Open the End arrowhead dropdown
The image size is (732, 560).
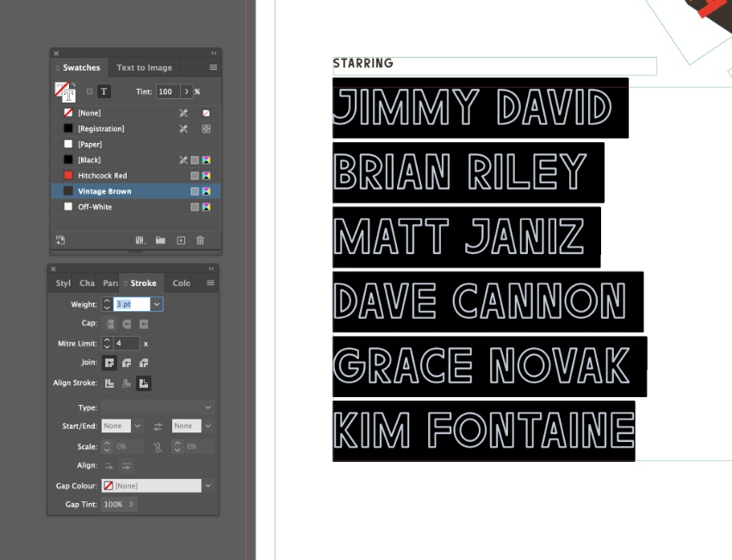pyautogui.click(x=208, y=426)
